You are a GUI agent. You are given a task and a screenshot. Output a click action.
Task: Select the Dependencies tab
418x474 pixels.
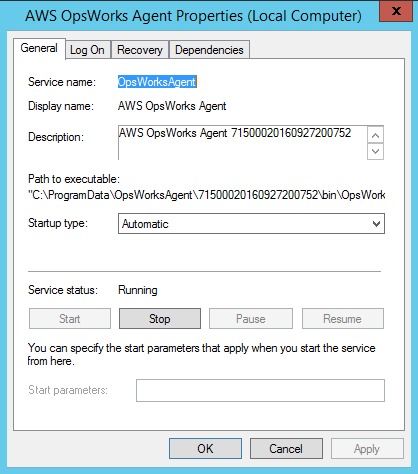pyautogui.click(x=209, y=50)
